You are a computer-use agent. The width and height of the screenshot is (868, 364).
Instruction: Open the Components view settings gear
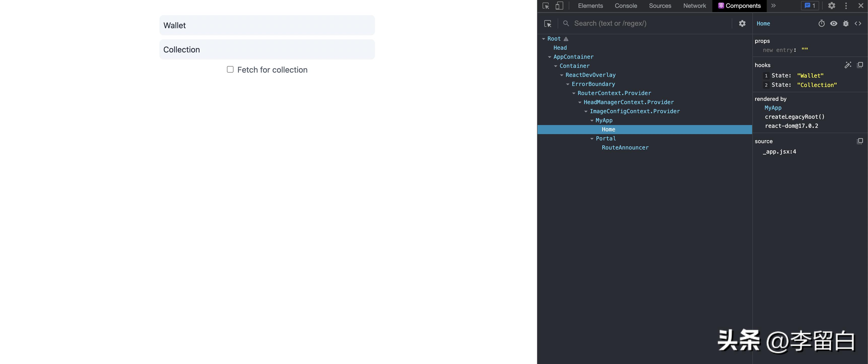coord(742,24)
